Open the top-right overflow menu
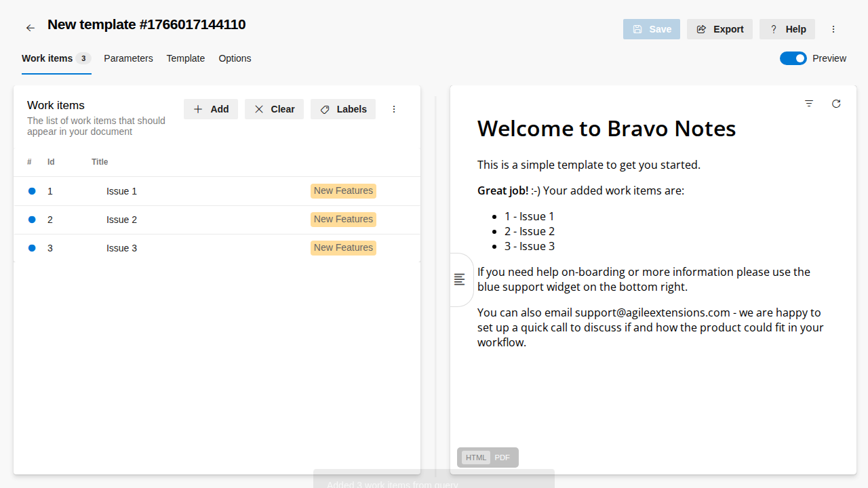 tap(833, 29)
